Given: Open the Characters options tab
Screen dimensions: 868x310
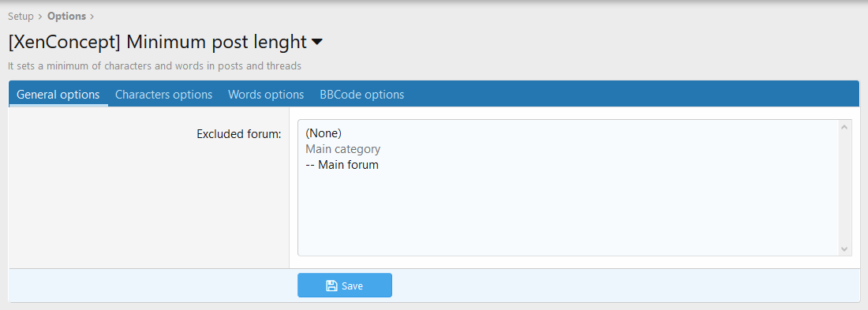Looking at the screenshot, I should coord(164,94).
